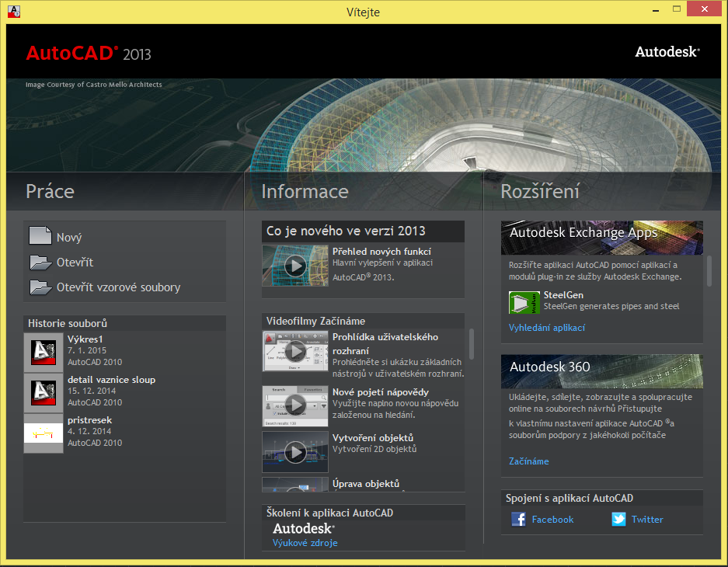Viewport: 728px width, 567px height.
Task: Click the Exchange Apps panel scrollbar
Action: pyautogui.click(x=709, y=271)
